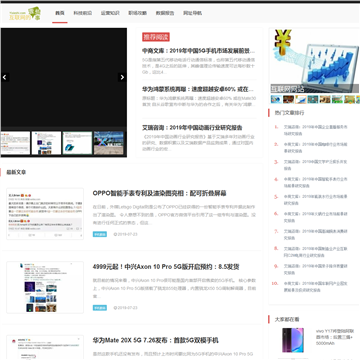This screenshot has height=360, width=360.
Task: Select sixth small thumbnail under sidebar banner
Action: point(337,99)
